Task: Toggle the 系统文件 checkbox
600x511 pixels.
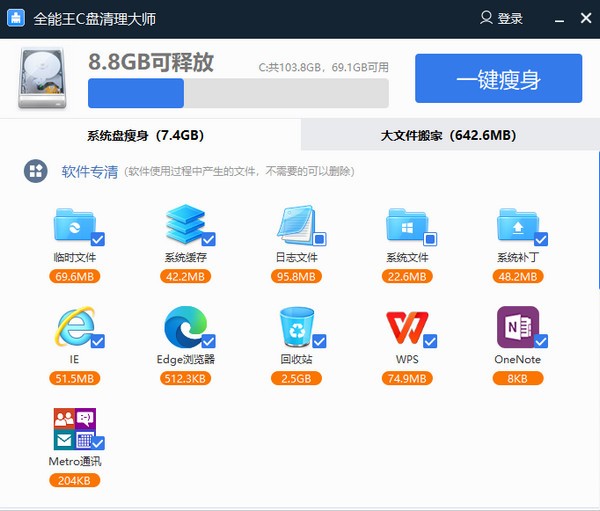Action: (430, 240)
